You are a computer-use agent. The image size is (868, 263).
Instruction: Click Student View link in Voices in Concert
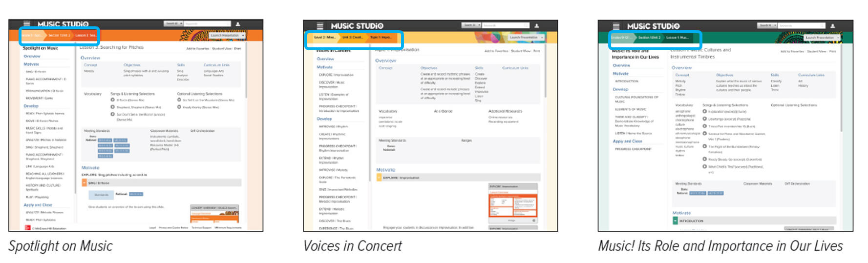coord(520,51)
